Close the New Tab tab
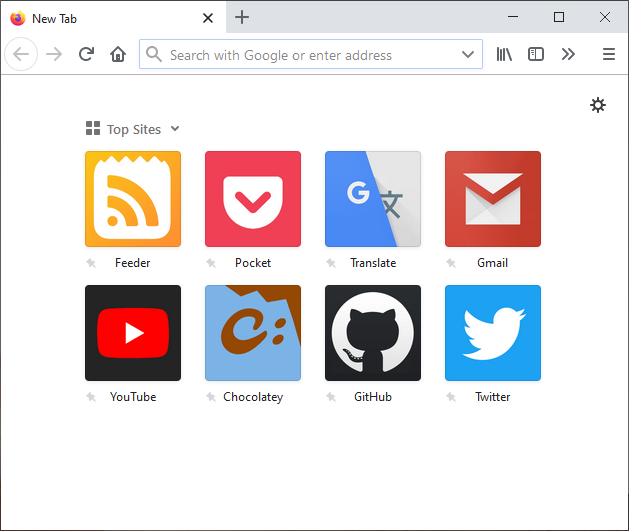Viewport: 629px width, 531px height. coord(208,18)
